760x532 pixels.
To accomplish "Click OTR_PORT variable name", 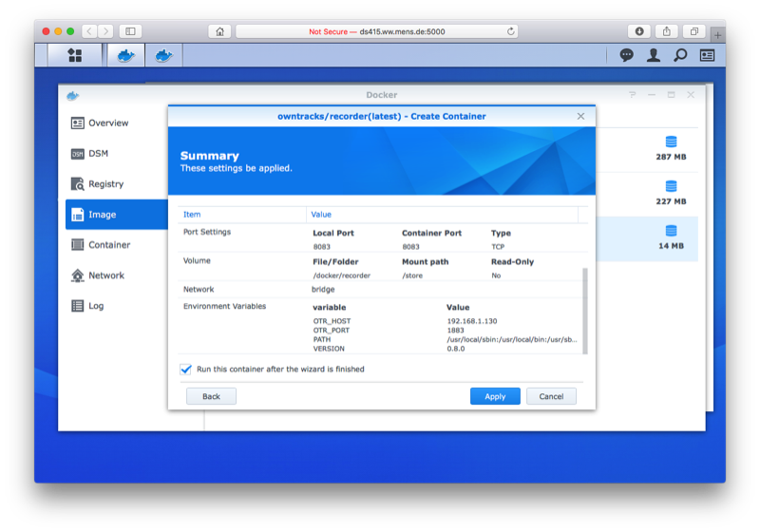I will 331,331.
